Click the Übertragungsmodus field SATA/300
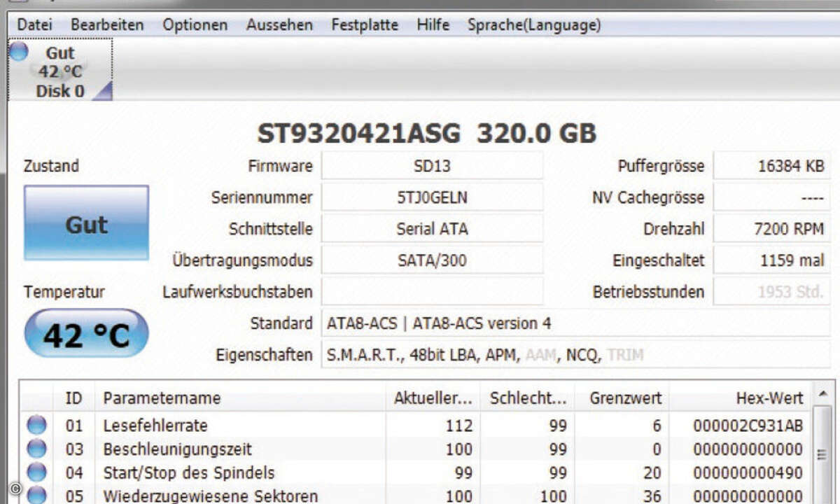The width and height of the screenshot is (840, 504). pyautogui.click(x=432, y=260)
